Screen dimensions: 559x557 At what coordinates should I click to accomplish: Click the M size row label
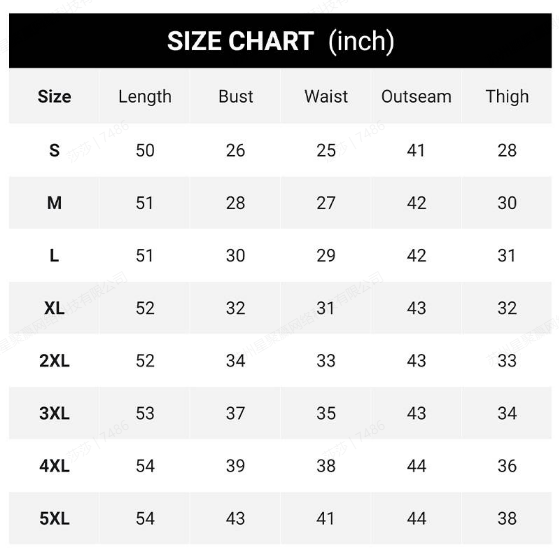point(55,203)
